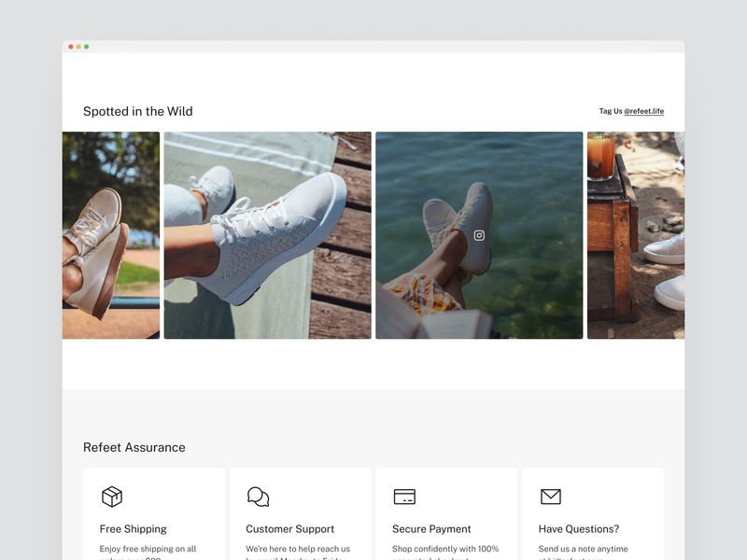This screenshot has width=747, height=560.
Task: Click the Customer Support chat bubbles icon
Action: click(x=259, y=497)
